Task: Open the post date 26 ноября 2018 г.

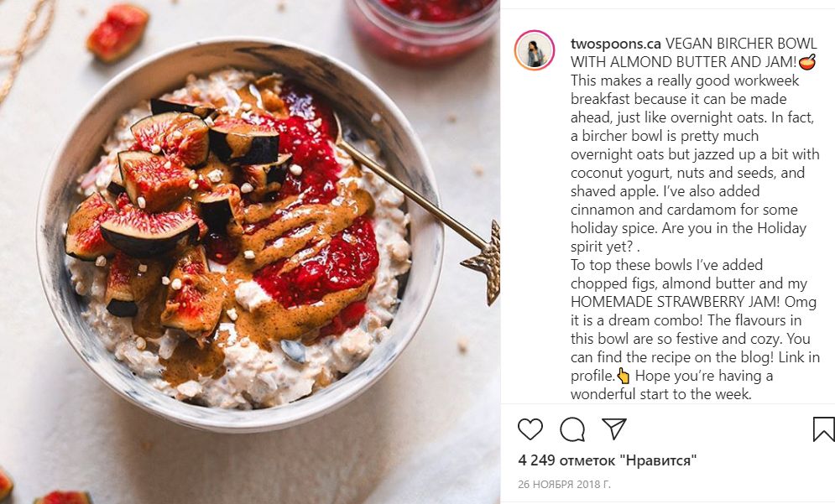Action: coord(564,485)
